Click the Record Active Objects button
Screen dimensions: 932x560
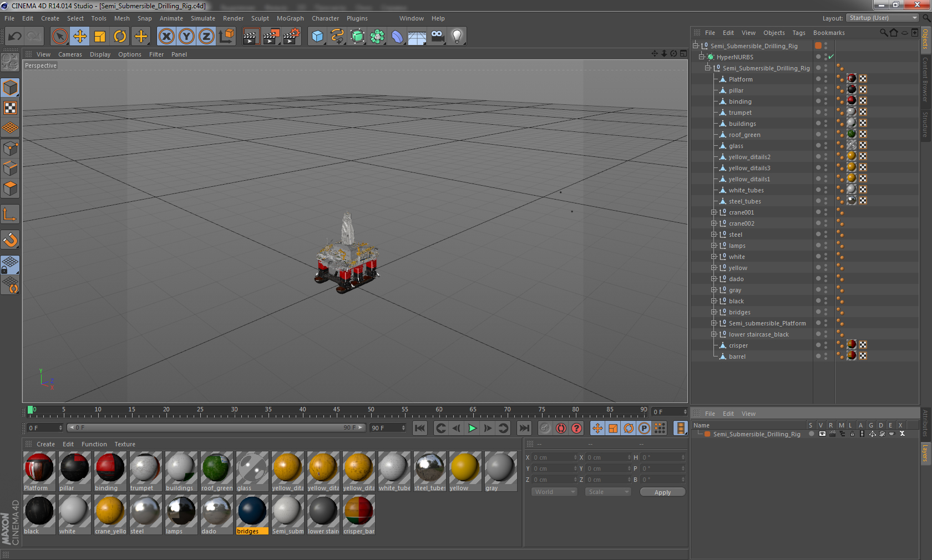[546, 428]
